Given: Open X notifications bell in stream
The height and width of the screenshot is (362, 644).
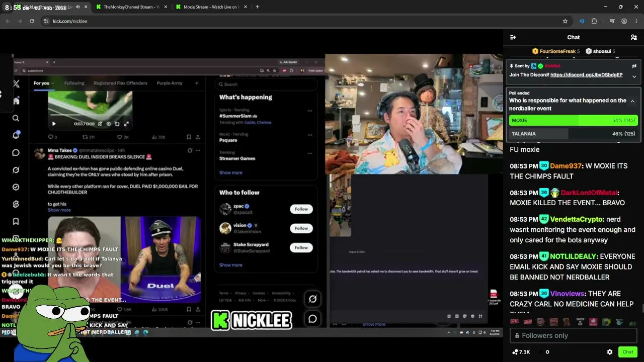Looking at the screenshot, I should [x=16, y=135].
